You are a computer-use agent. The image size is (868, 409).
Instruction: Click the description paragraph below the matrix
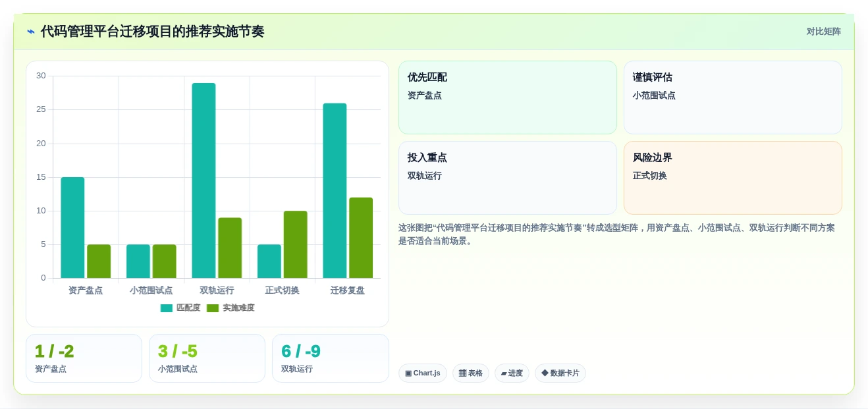pyautogui.click(x=617, y=234)
